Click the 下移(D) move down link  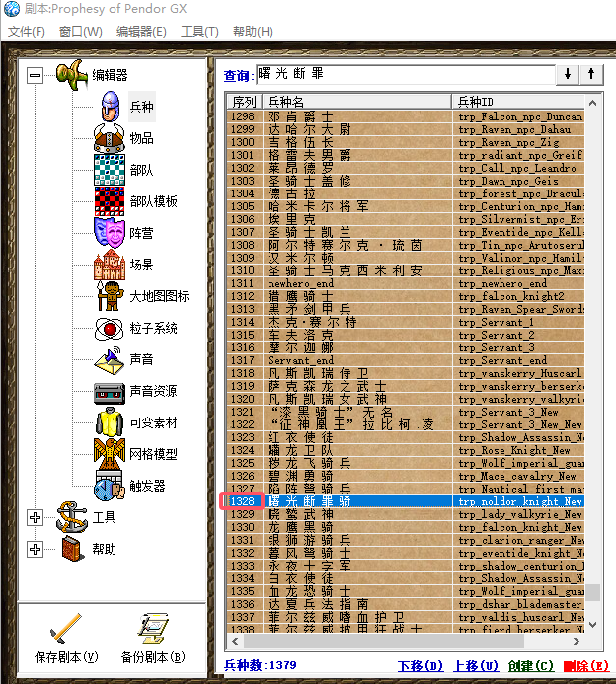click(x=421, y=666)
